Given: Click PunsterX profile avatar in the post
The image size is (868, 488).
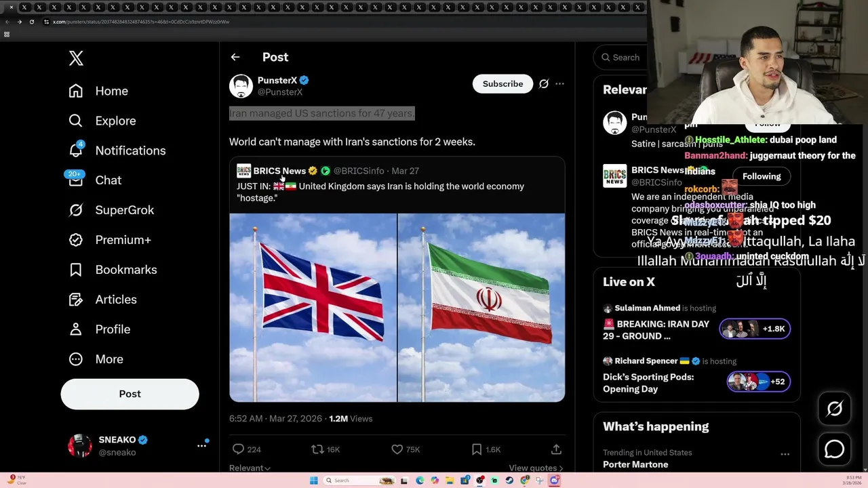Looking at the screenshot, I should click(x=241, y=86).
